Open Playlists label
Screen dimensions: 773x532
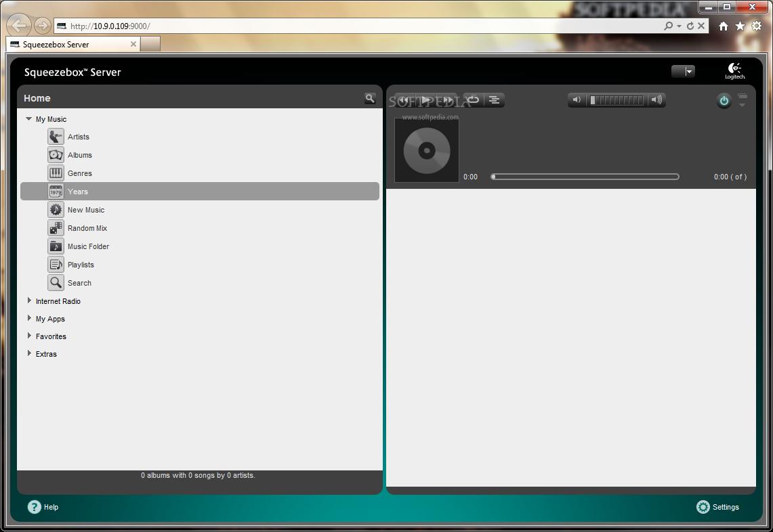pos(81,265)
